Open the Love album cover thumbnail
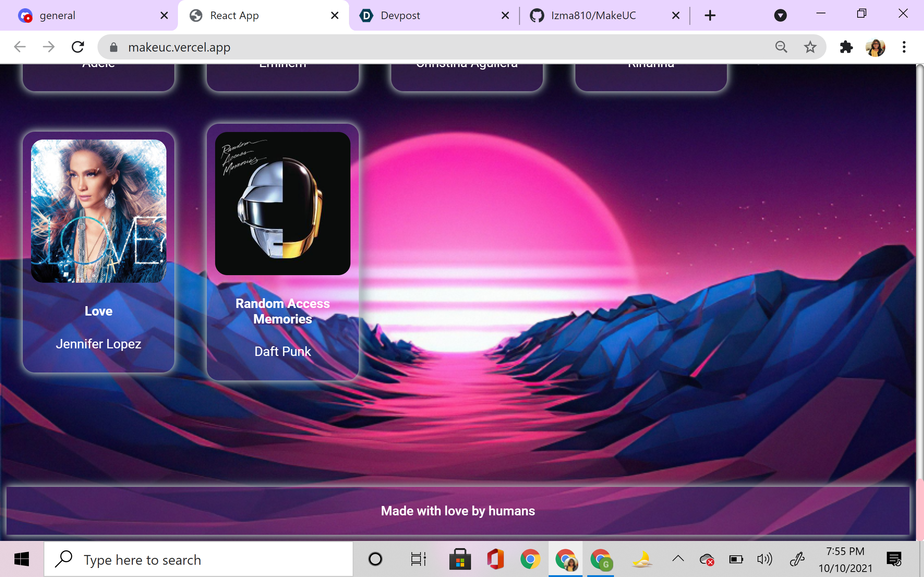This screenshot has width=924, height=577. [99, 211]
